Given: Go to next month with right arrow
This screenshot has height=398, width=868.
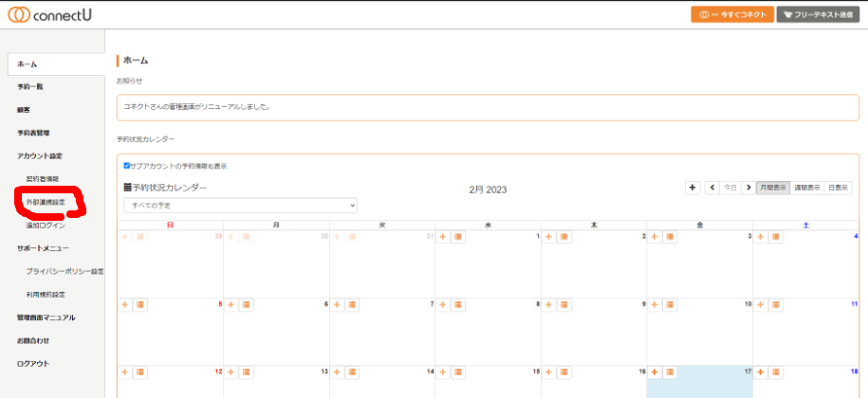Looking at the screenshot, I should (x=748, y=188).
